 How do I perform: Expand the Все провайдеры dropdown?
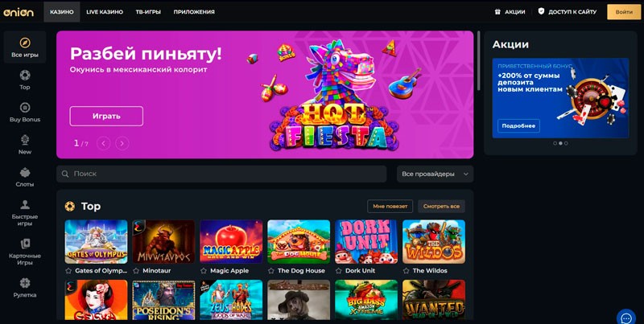435,174
